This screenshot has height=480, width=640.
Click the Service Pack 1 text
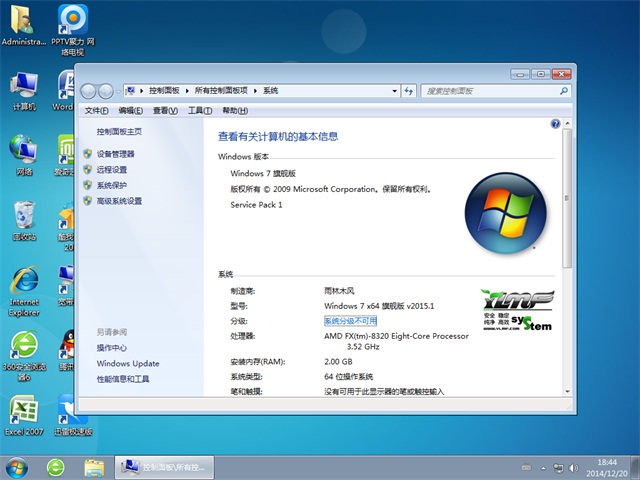[x=256, y=205]
